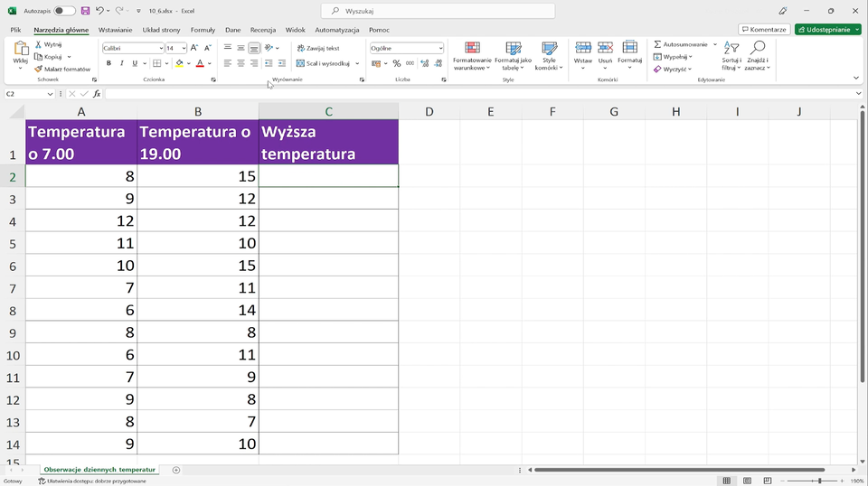Toggle the Autozapis switch
This screenshot has height=486, width=868.
click(x=64, y=11)
